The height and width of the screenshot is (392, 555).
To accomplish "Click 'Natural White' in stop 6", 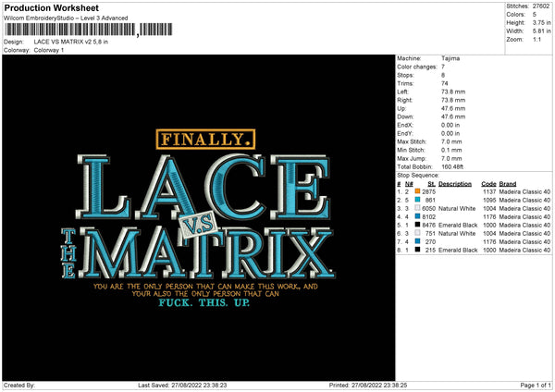I will pyautogui.click(x=457, y=234).
